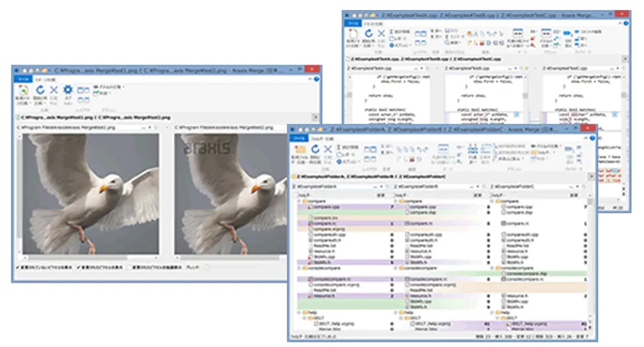644x347 pixels.
Task: Collapse the first compare folder in left pane
Action: point(299,201)
